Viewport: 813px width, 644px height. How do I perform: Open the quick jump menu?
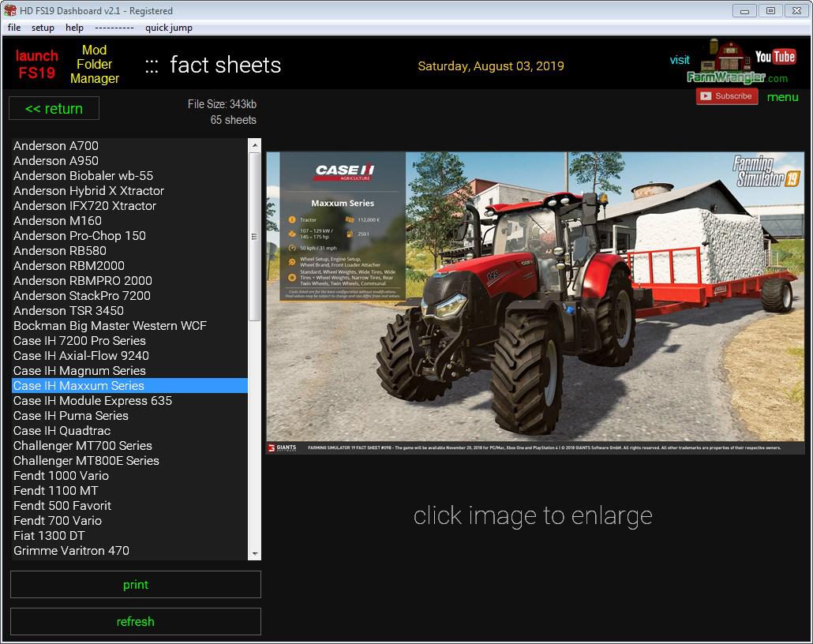tap(168, 28)
